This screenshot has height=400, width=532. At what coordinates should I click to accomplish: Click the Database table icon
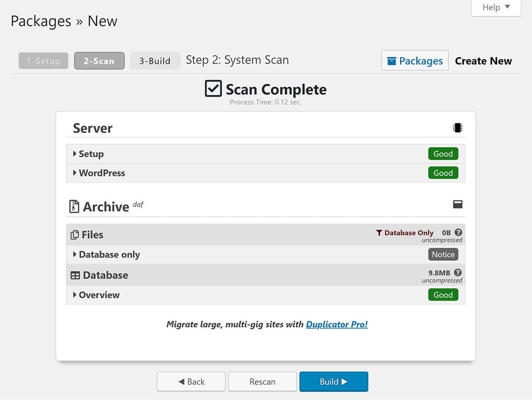[x=75, y=275]
